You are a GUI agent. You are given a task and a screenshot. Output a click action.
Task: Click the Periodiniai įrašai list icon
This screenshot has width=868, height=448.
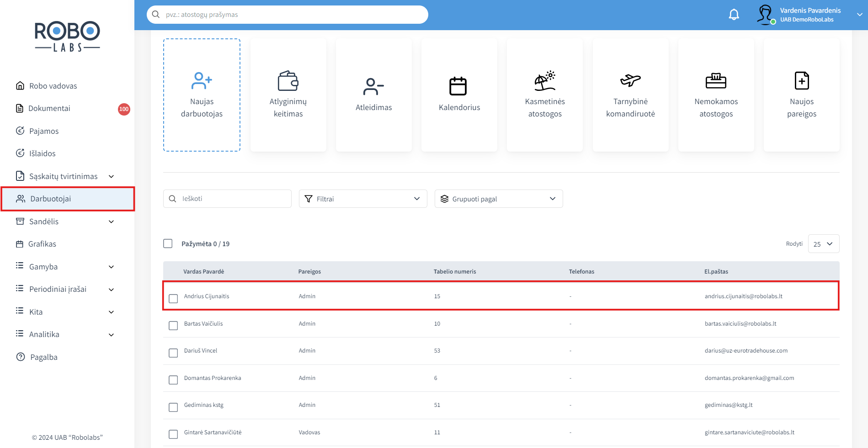click(20, 288)
